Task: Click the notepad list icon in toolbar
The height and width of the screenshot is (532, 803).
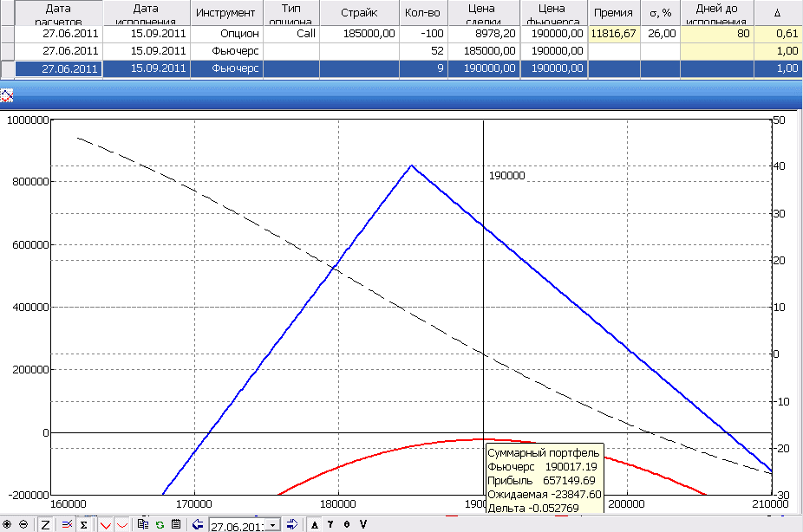Action: [x=176, y=524]
